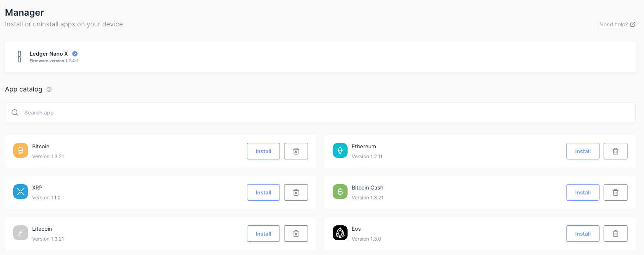Click the Litecoin app icon

pyautogui.click(x=21, y=233)
